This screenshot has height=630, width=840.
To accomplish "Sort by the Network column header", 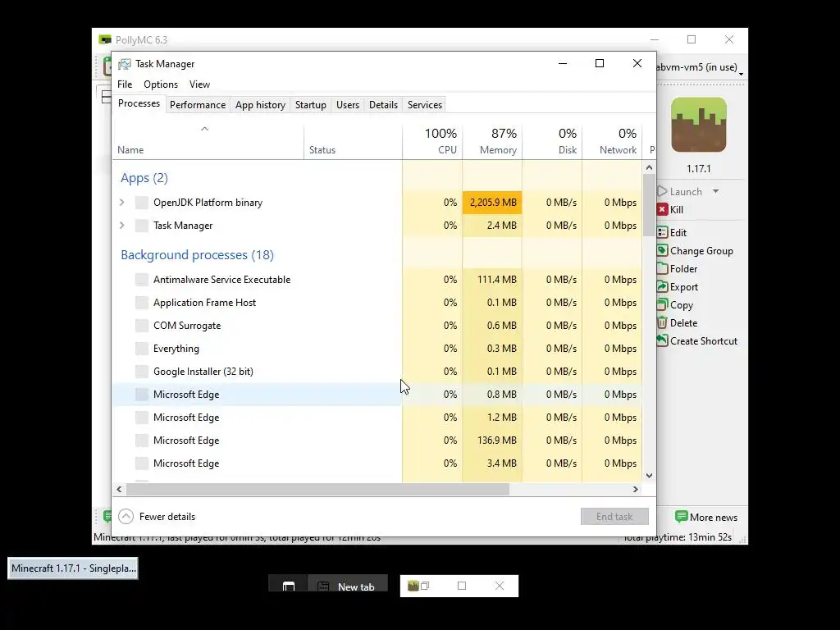I will point(612,141).
